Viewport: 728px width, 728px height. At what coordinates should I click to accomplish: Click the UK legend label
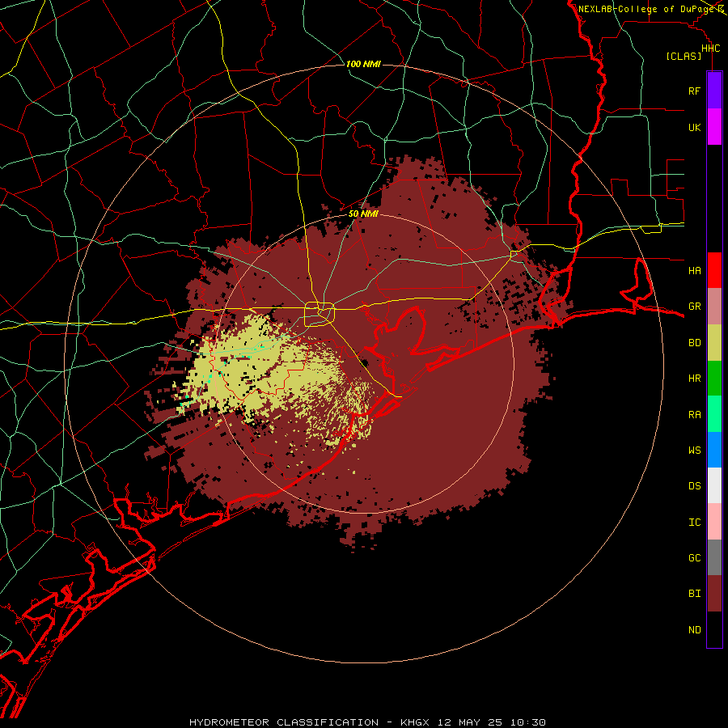point(694,127)
